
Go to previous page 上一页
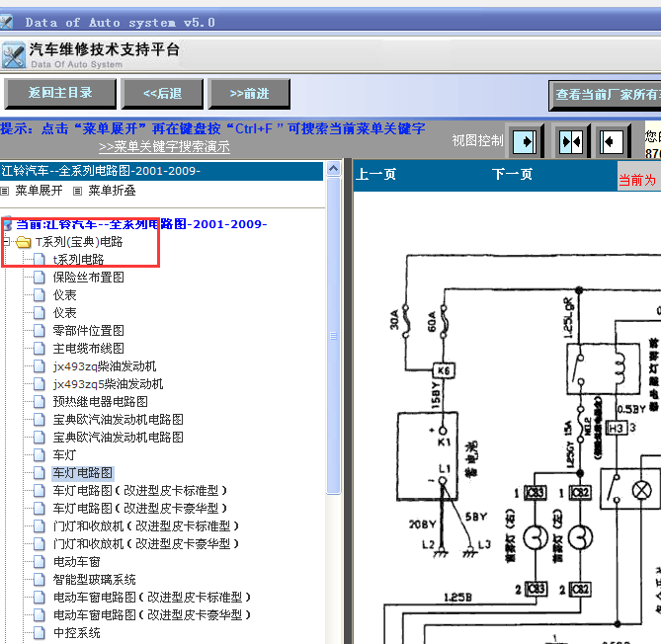[375, 174]
